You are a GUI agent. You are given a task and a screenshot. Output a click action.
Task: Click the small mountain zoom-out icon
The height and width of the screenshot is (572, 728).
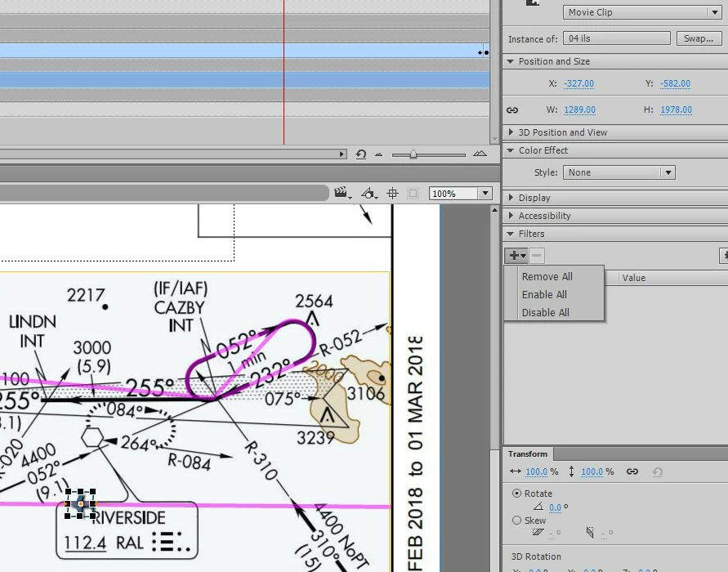click(x=379, y=154)
